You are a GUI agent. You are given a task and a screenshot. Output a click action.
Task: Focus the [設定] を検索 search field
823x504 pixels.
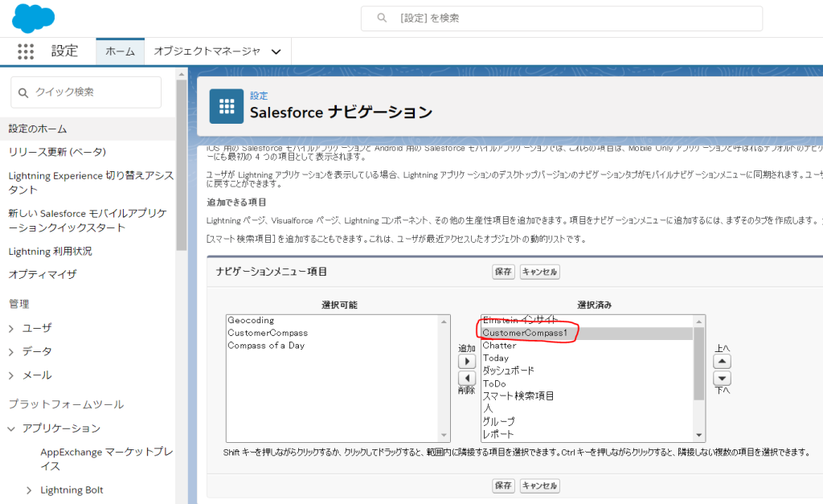click(x=562, y=18)
